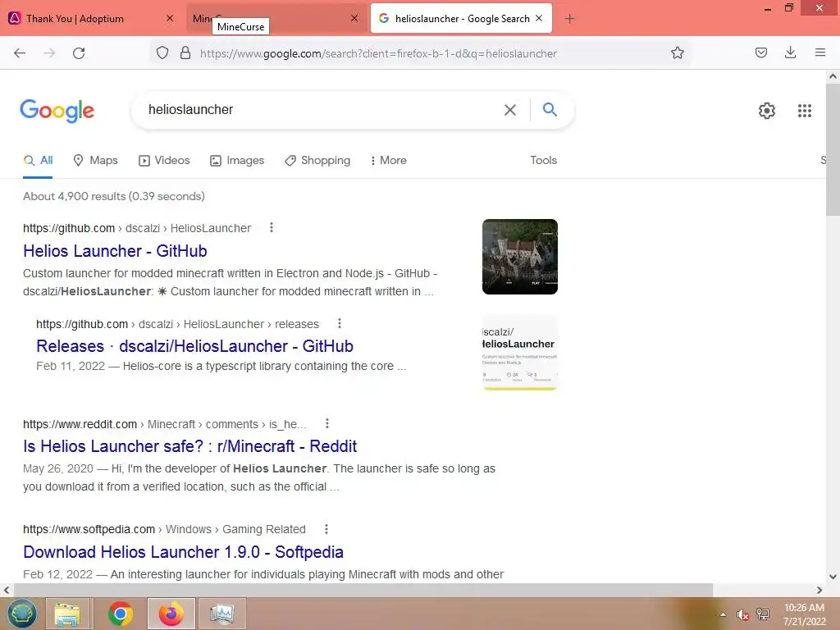Select the All results tab

coord(38,160)
